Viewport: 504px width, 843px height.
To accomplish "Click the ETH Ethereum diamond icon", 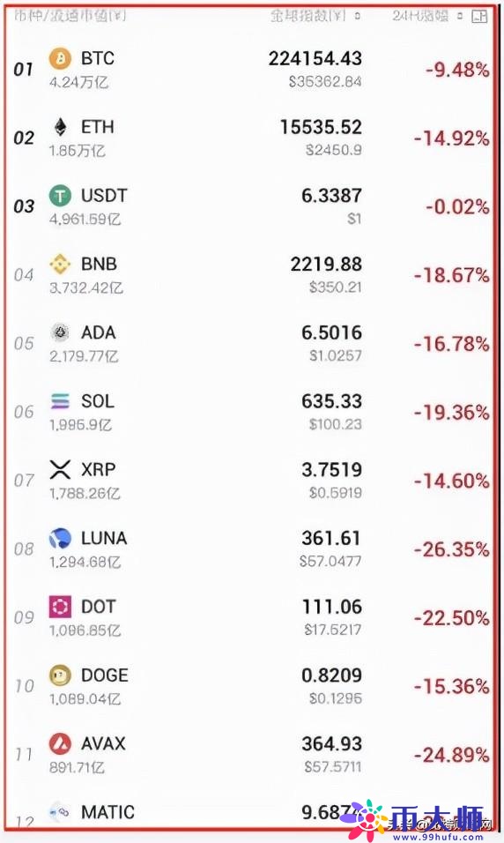I will (60, 127).
